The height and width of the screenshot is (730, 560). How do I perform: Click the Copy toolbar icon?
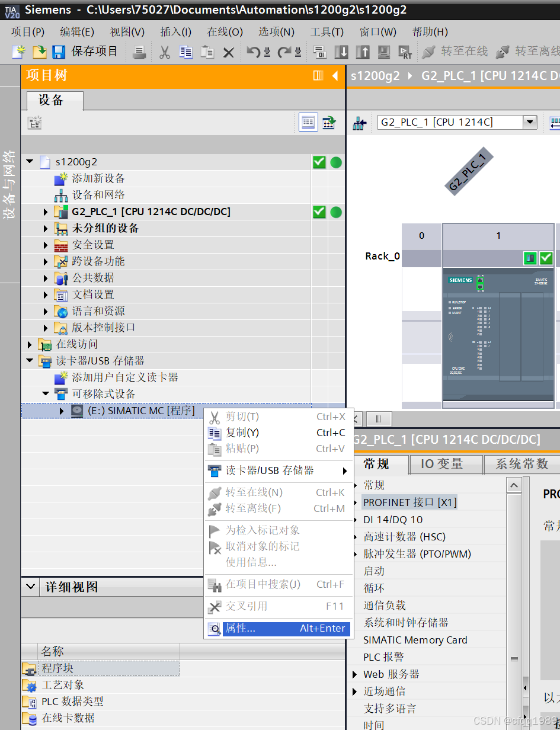coord(186,52)
